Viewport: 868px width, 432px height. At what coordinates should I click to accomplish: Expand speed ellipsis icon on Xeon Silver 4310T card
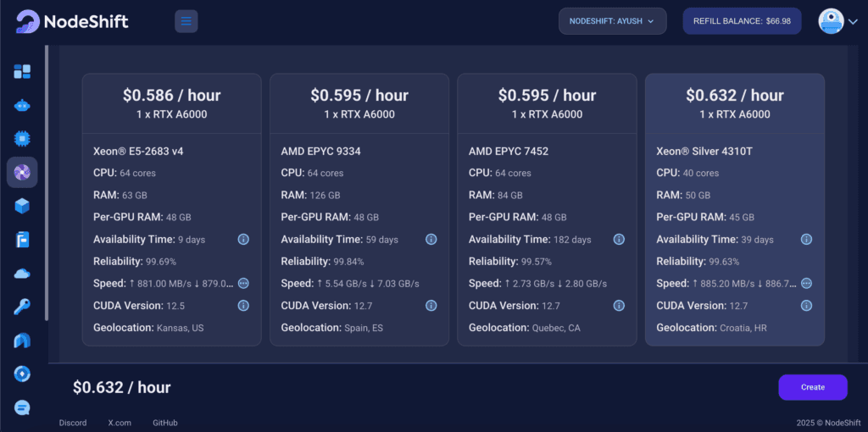807,283
